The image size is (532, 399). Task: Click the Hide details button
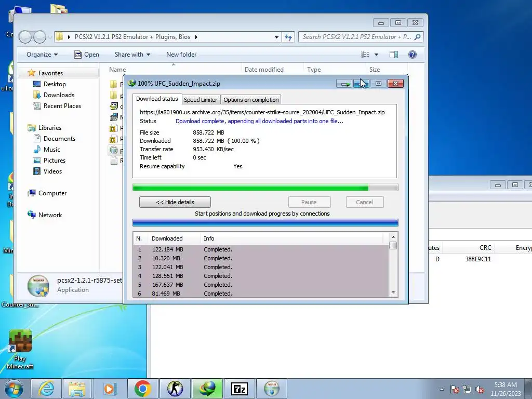[x=175, y=202]
